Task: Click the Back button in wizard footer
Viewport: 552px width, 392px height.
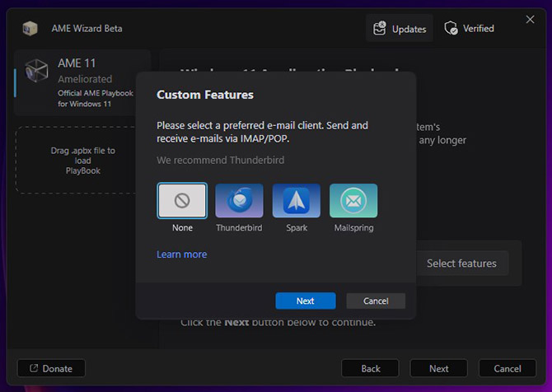Action: tap(371, 368)
